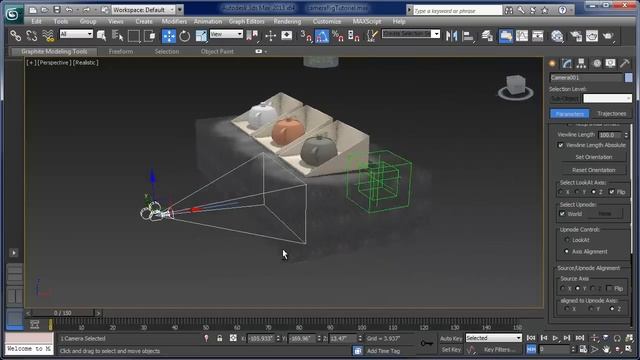Toggle the Flip checkbox under Select LookAt Axis
The height and width of the screenshot is (360, 640).
point(611,192)
